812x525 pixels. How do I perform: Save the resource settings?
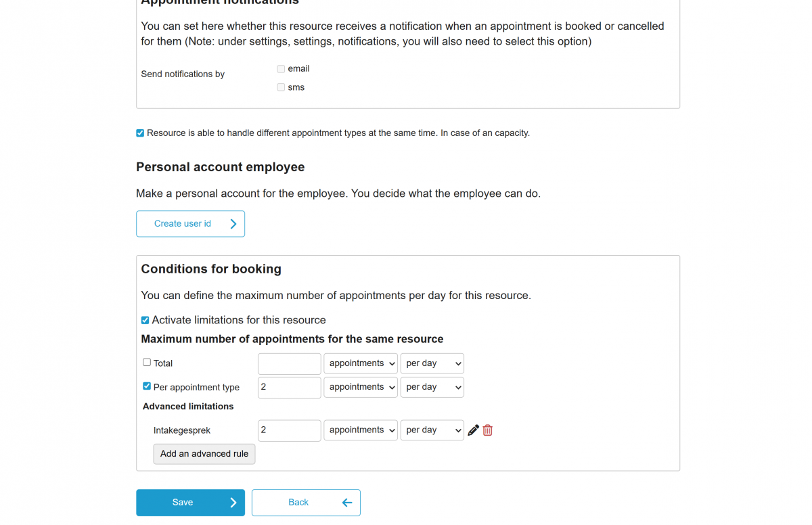point(190,503)
